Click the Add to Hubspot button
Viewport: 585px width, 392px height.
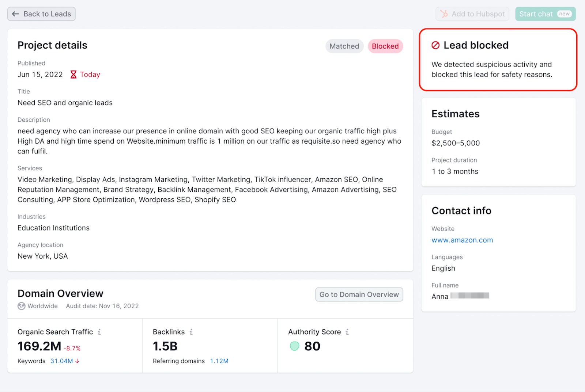[x=472, y=14]
